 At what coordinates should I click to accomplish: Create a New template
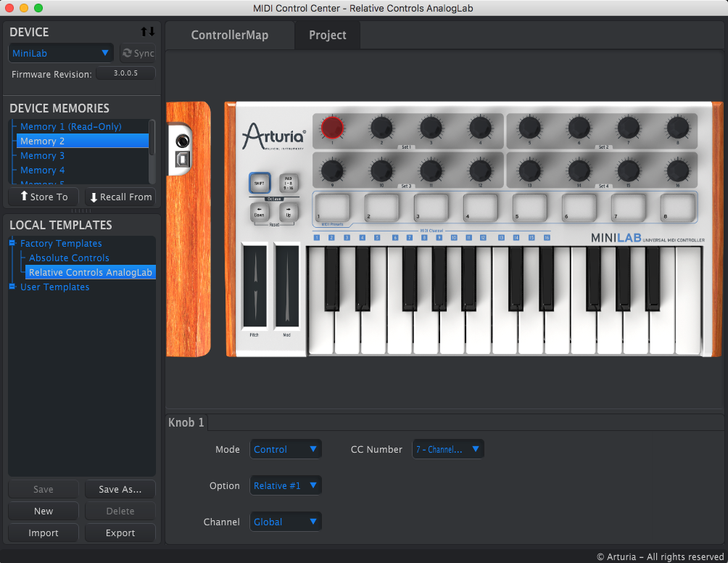point(44,511)
